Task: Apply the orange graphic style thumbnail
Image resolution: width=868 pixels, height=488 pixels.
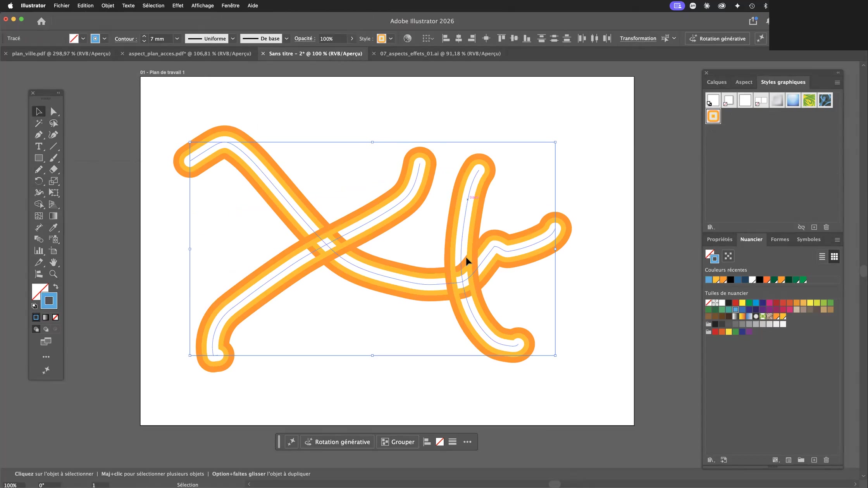Action: coord(713,116)
